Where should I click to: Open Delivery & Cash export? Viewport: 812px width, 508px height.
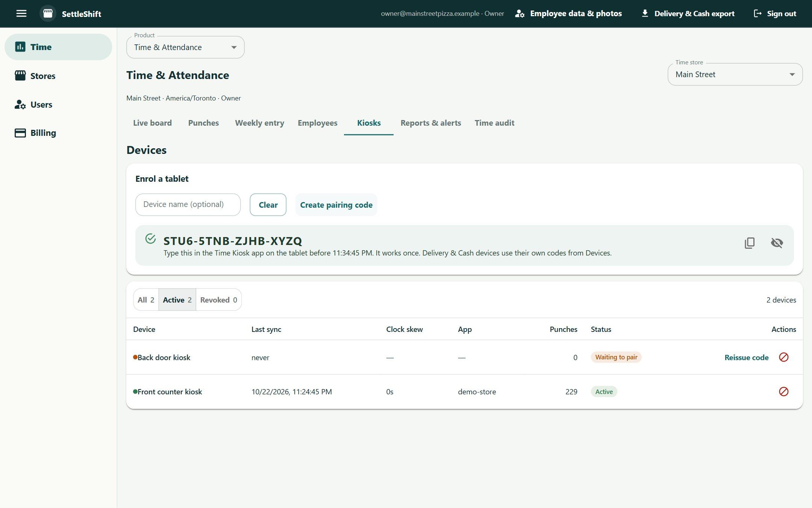coord(688,14)
